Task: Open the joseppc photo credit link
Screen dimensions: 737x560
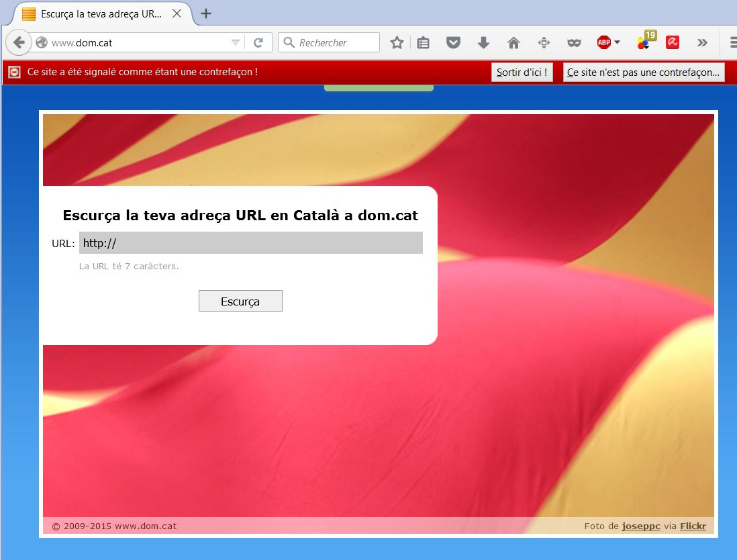Action: coord(641,526)
